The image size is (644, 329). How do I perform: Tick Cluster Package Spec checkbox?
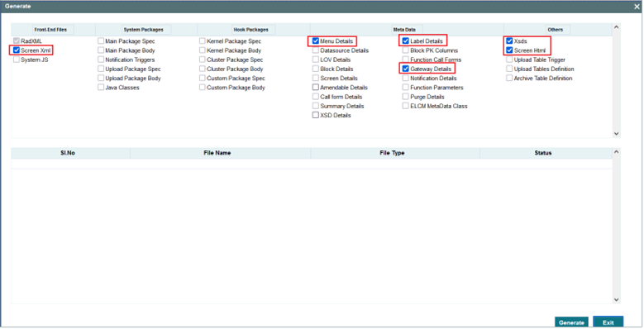[x=202, y=60]
